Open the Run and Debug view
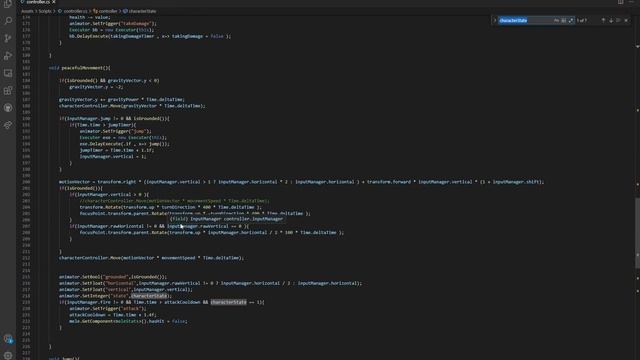 tap(8, 56)
